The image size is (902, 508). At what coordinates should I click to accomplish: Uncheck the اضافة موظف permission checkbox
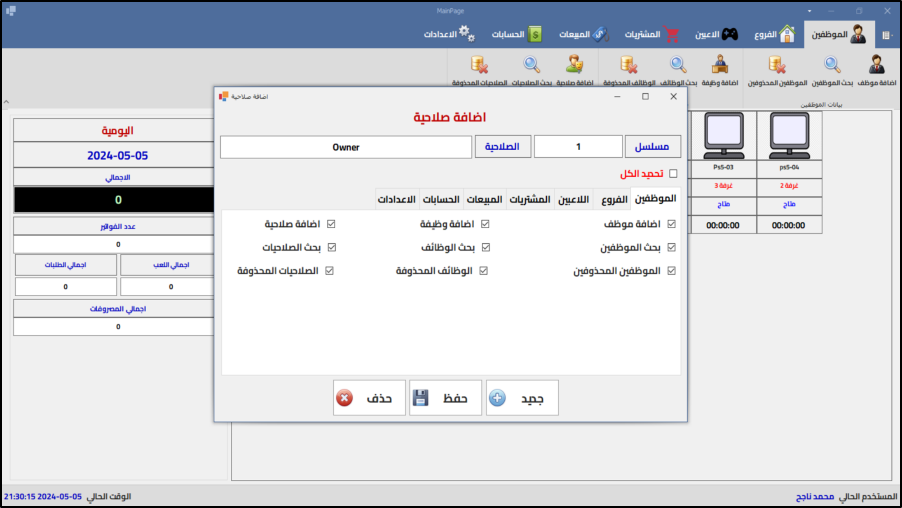click(672, 225)
